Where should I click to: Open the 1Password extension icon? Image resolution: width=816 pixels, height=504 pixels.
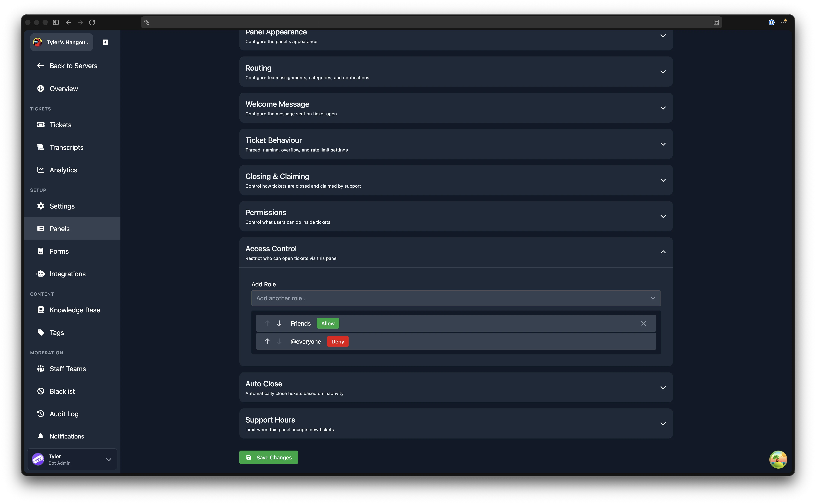771,22
